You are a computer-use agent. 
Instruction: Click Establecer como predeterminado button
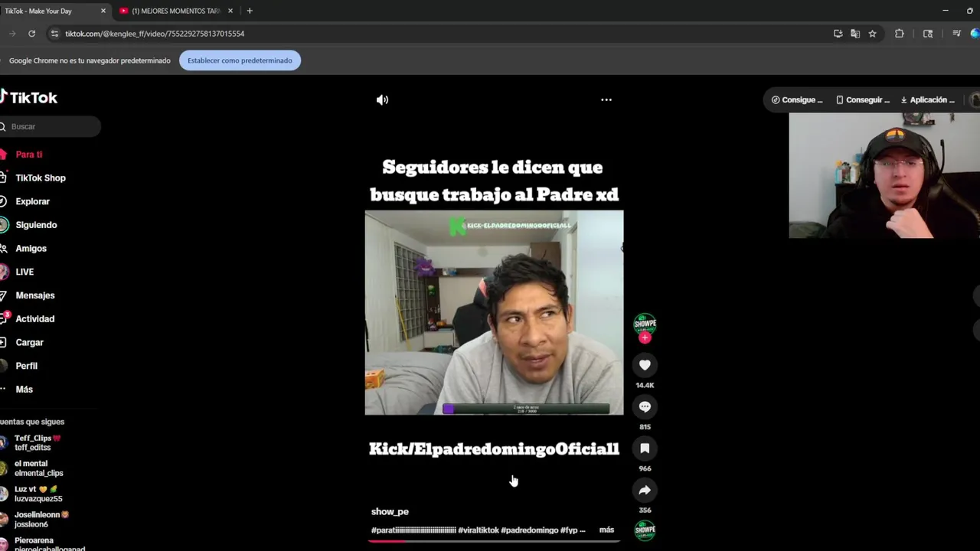pos(240,60)
